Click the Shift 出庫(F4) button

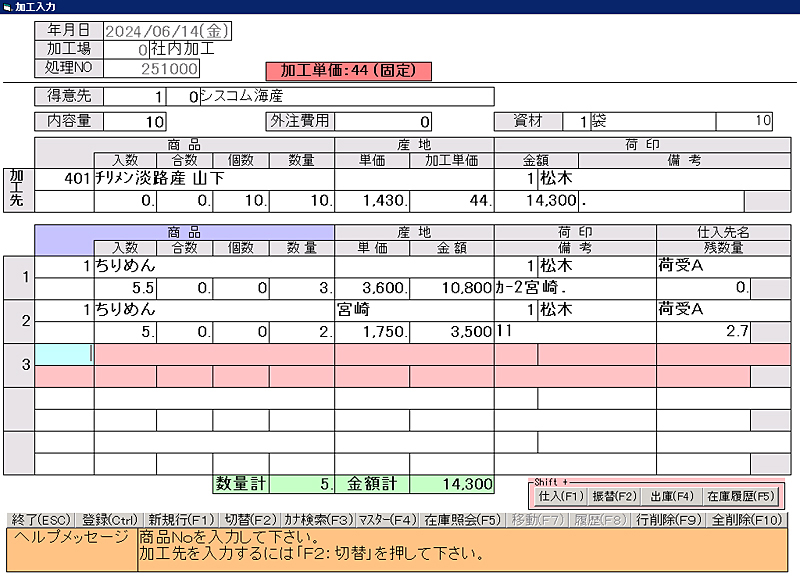671,495
